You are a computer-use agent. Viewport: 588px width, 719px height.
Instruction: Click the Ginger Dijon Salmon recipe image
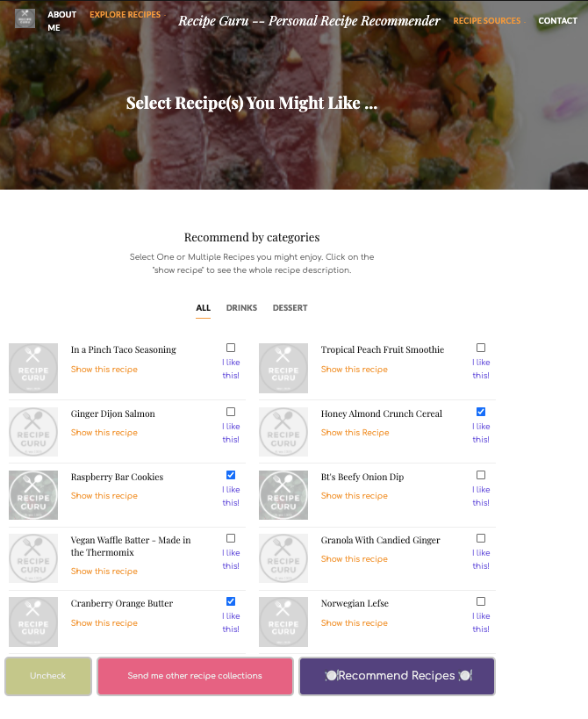pyautogui.click(x=33, y=432)
